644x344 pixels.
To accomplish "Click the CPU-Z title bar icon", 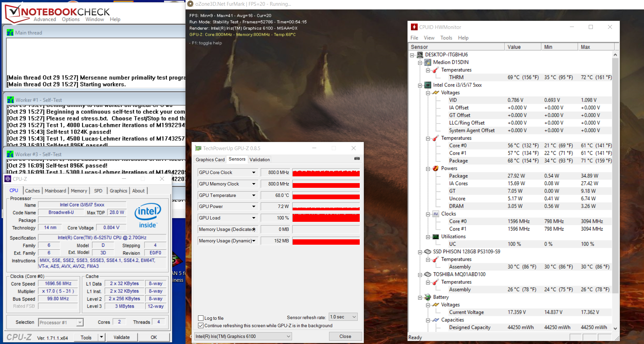I will (x=8, y=179).
